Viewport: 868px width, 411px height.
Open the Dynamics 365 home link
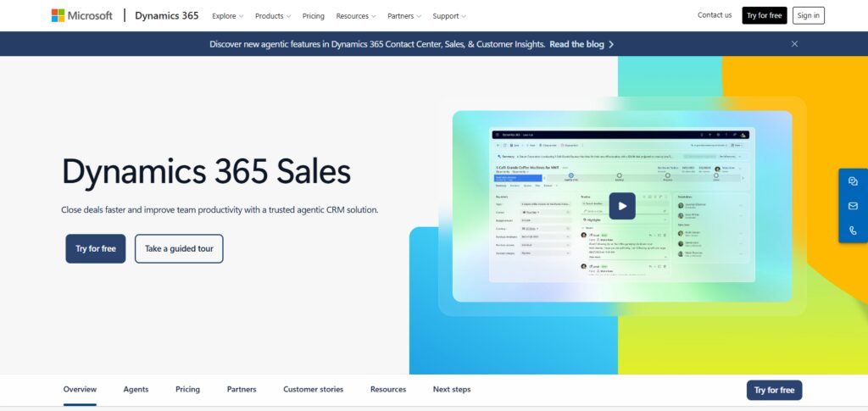[167, 15]
